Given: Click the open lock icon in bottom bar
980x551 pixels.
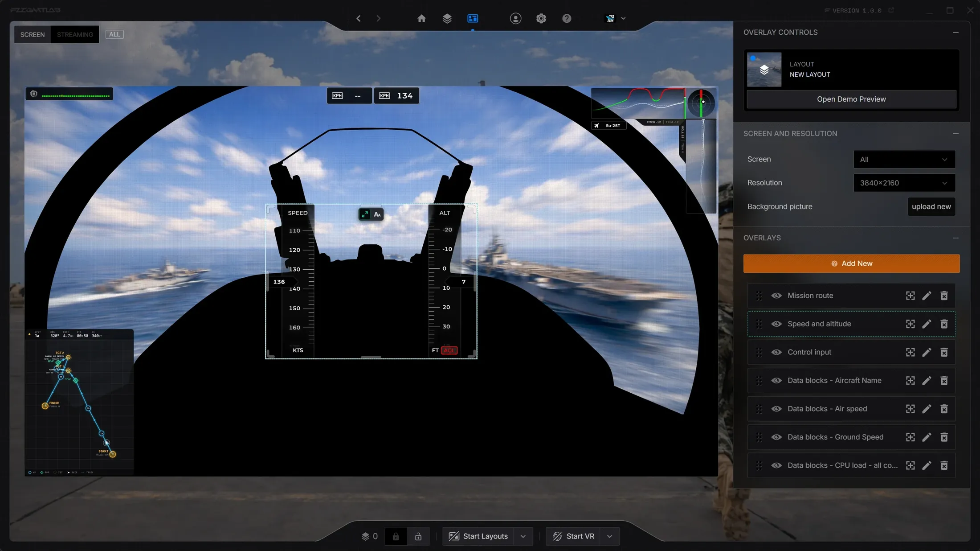Looking at the screenshot, I should point(418,536).
